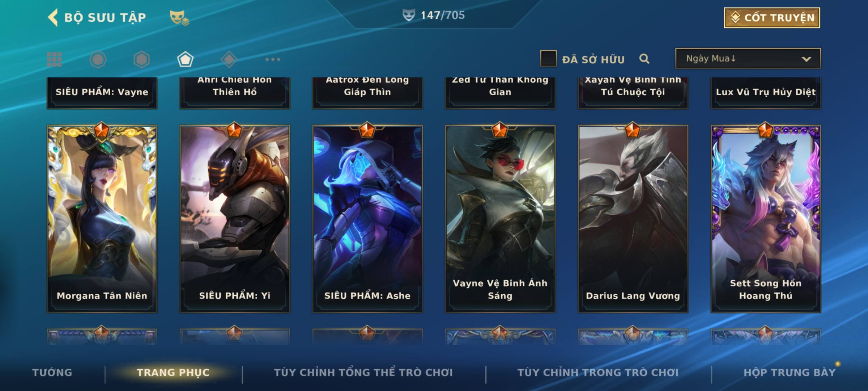Open the Ngày Mua sort dropdown

pyautogui.click(x=748, y=58)
